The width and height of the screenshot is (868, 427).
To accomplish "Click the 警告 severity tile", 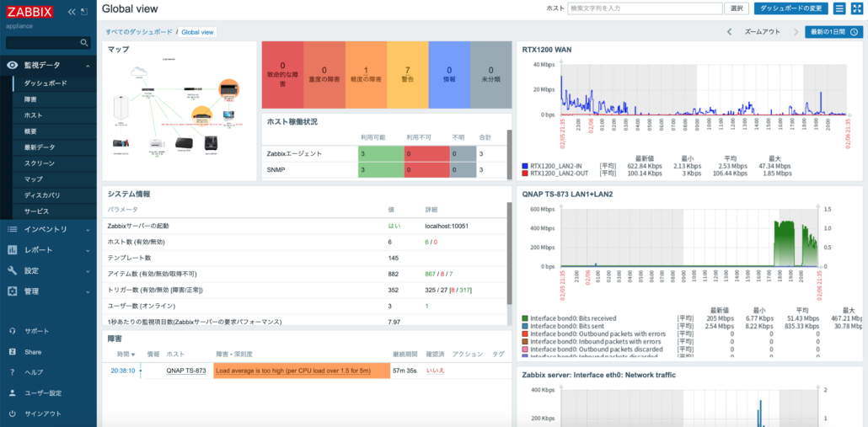I will [x=407, y=75].
